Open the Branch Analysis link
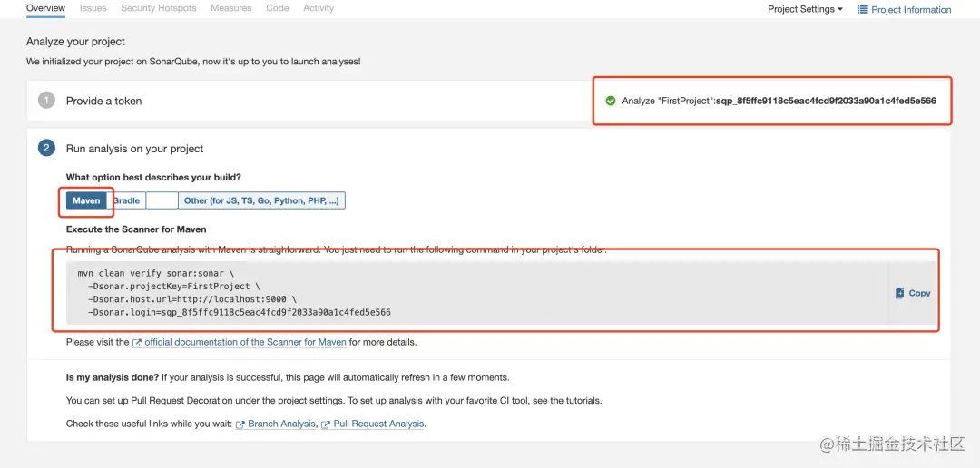The height and width of the screenshot is (468, 980). point(281,424)
